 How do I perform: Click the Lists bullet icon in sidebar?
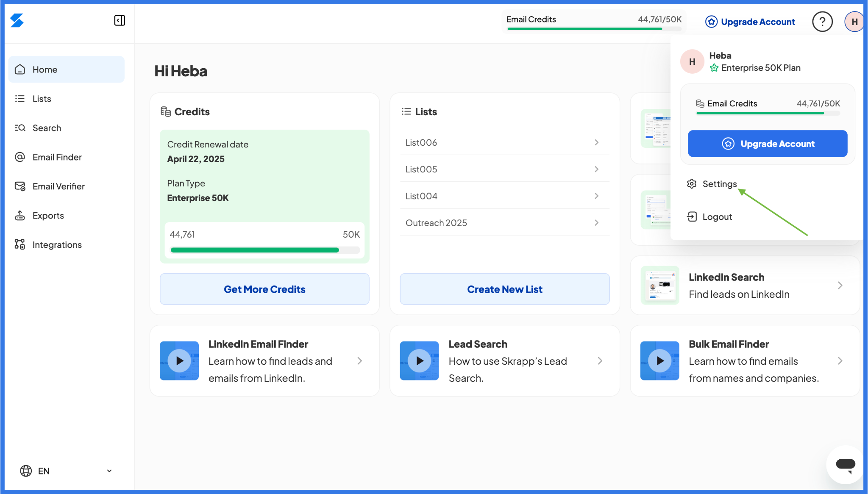click(x=20, y=99)
